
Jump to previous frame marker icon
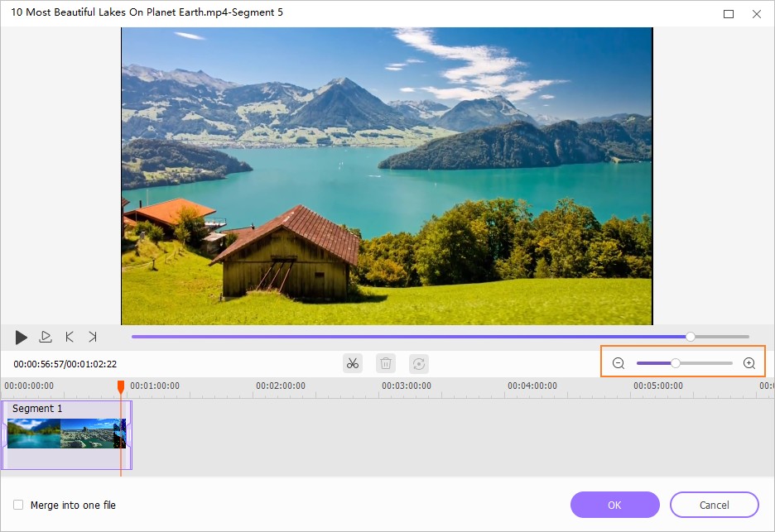[x=70, y=337]
